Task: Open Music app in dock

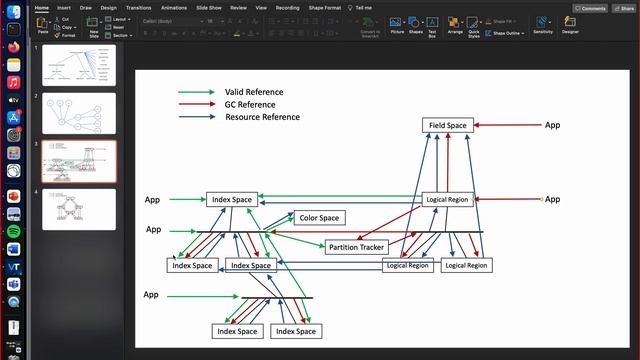Action: click(13, 82)
